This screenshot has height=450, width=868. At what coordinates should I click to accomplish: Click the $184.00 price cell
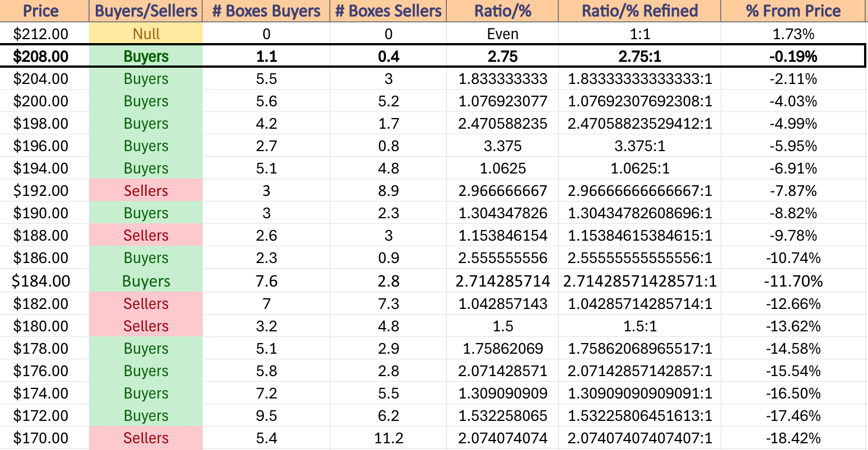(44, 280)
